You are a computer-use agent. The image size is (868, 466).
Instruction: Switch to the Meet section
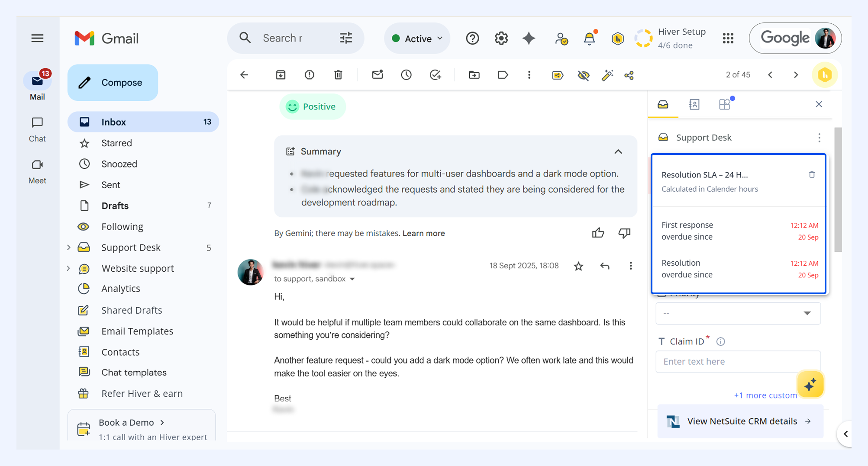pos(37,171)
